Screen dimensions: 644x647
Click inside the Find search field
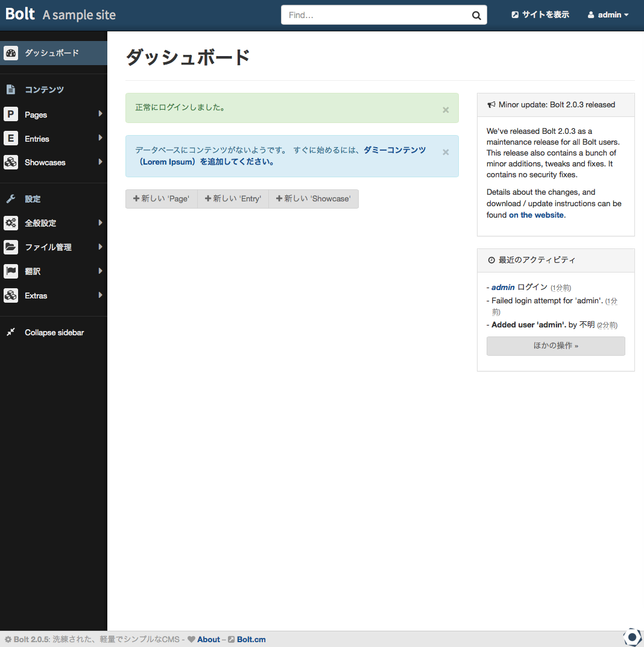click(x=362, y=14)
